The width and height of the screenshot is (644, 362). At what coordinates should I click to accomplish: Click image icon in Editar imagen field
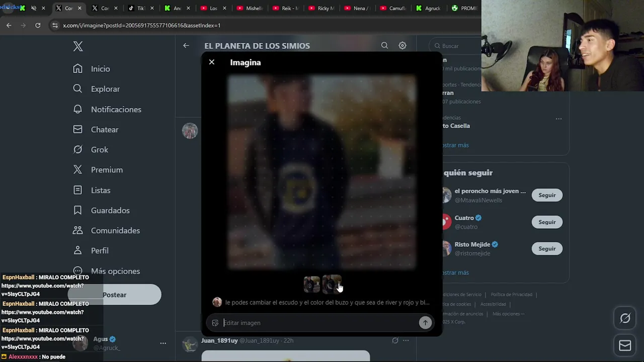[x=215, y=323]
